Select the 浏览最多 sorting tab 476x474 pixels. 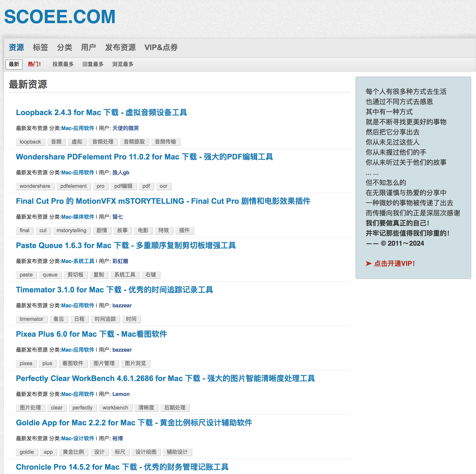(123, 64)
